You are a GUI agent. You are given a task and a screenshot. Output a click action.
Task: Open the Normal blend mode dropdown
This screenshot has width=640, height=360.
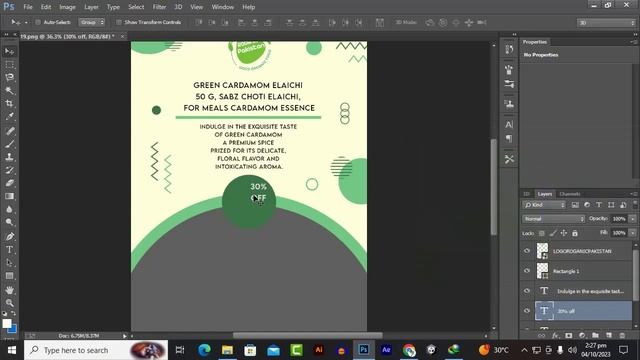[553, 219]
